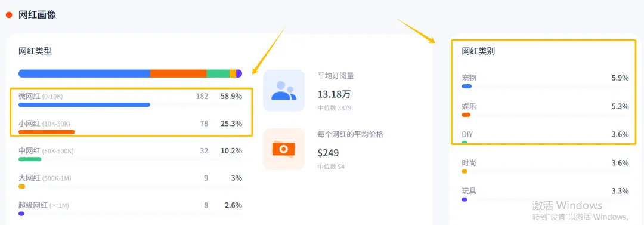
Task: Click the count 78 for 小网红
Action: click(x=204, y=124)
